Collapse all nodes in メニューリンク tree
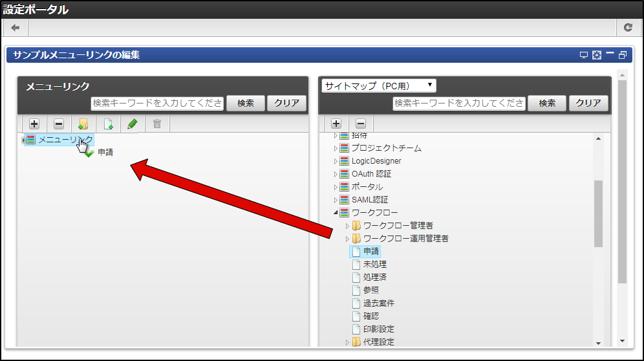Image resolution: width=644 pixels, height=361 pixels. pos(59,124)
